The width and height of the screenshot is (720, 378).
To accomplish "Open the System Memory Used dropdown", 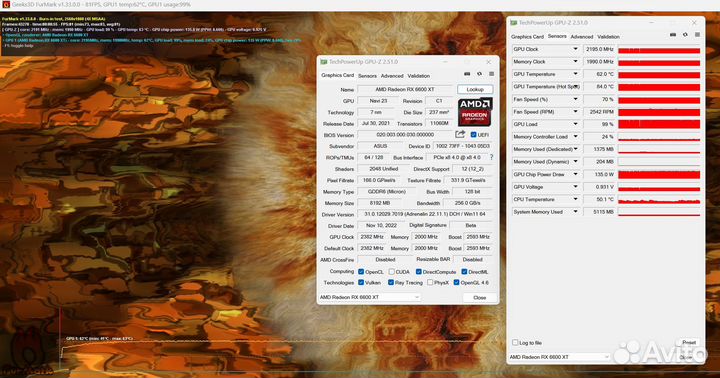I will 575,211.
